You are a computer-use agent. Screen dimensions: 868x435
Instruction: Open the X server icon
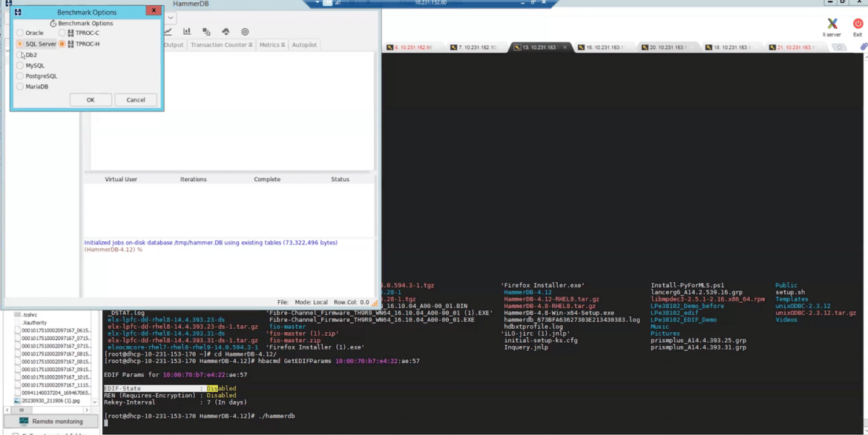(x=832, y=27)
